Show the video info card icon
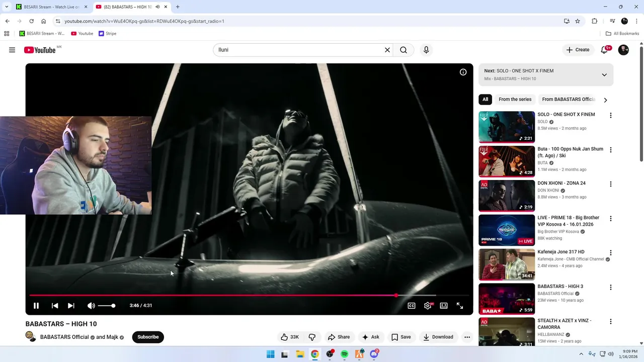Viewport: 644px width, 362px height. point(463,72)
